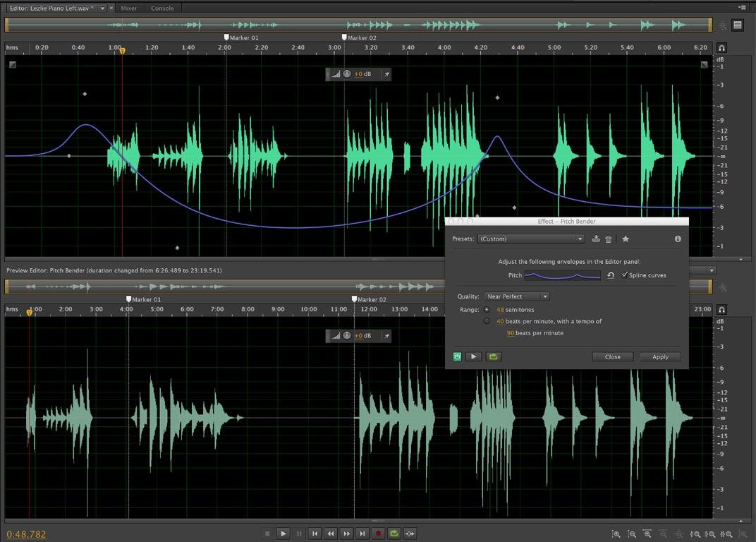Reset the Pitch envelope curve
Screen dimensions: 756x542
(x=611, y=275)
